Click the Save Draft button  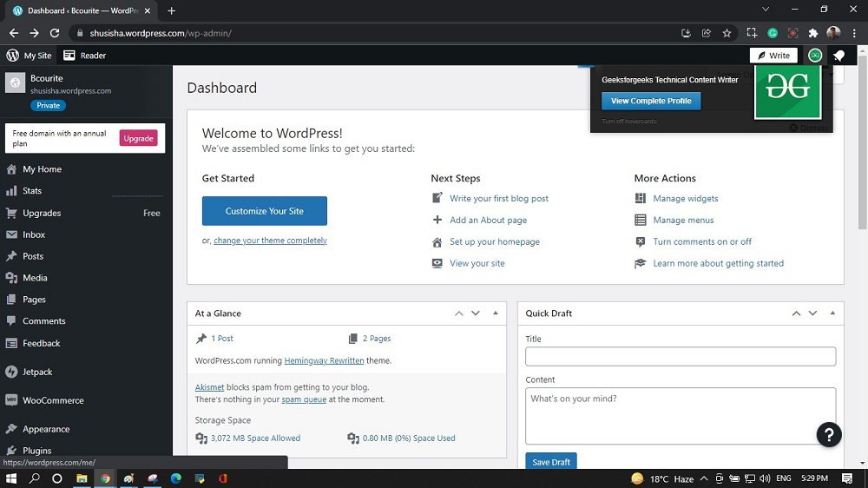(x=551, y=461)
